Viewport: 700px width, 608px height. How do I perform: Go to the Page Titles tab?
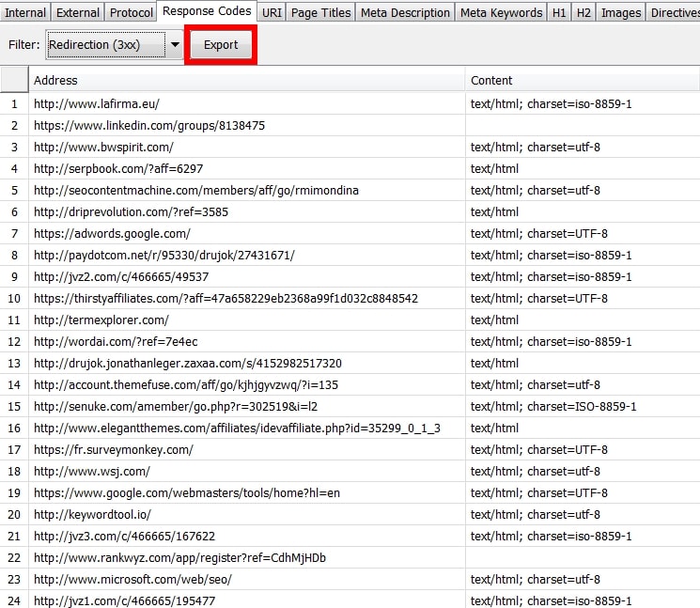point(321,12)
